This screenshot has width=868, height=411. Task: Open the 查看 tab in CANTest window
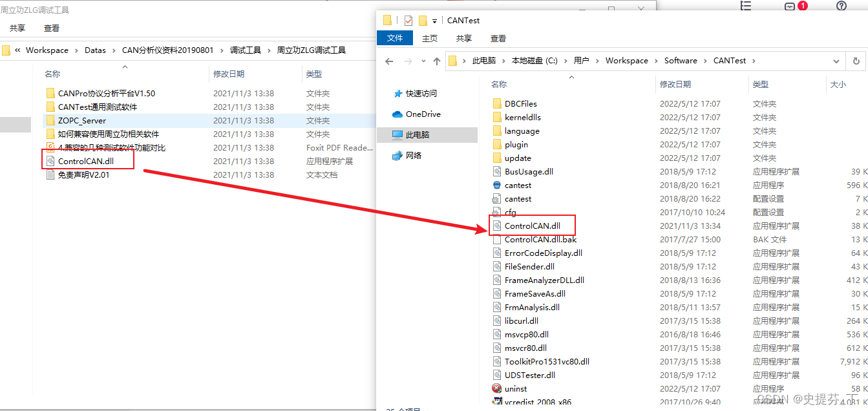point(498,38)
